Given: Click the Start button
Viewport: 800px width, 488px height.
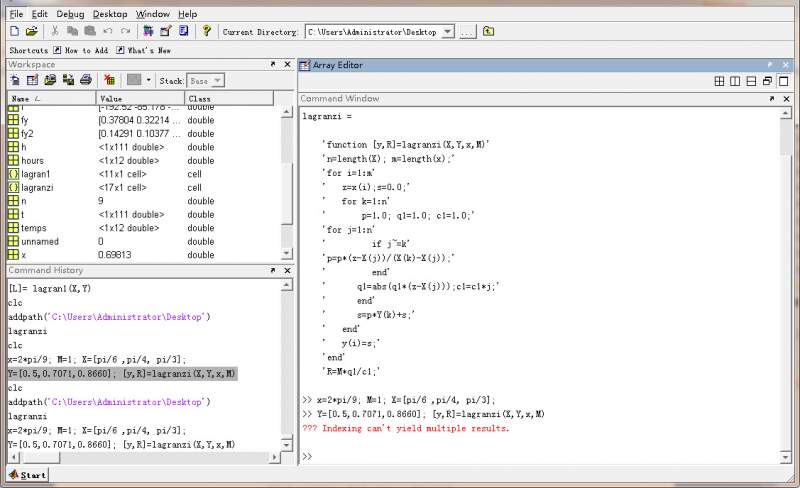Looking at the screenshot, I should click(27, 474).
